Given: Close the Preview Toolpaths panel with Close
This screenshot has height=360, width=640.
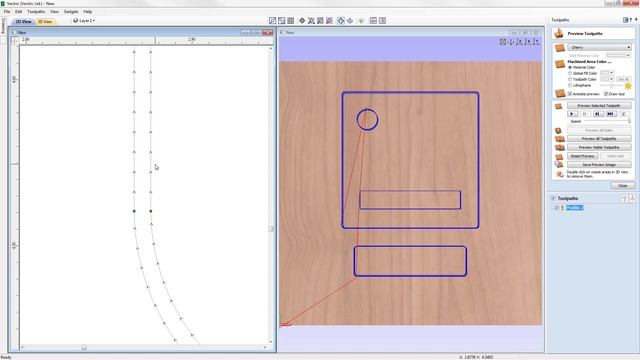Looking at the screenshot, I should click(623, 186).
